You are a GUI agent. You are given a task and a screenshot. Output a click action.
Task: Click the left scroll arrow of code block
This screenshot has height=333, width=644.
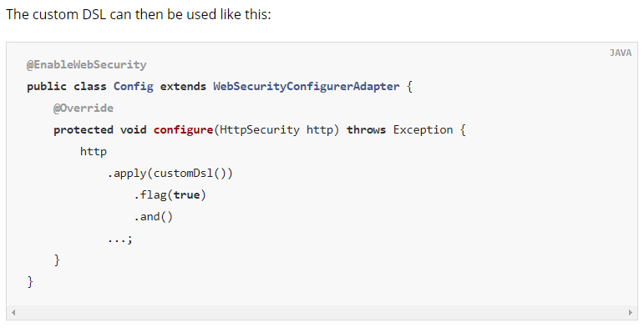pos(13,312)
